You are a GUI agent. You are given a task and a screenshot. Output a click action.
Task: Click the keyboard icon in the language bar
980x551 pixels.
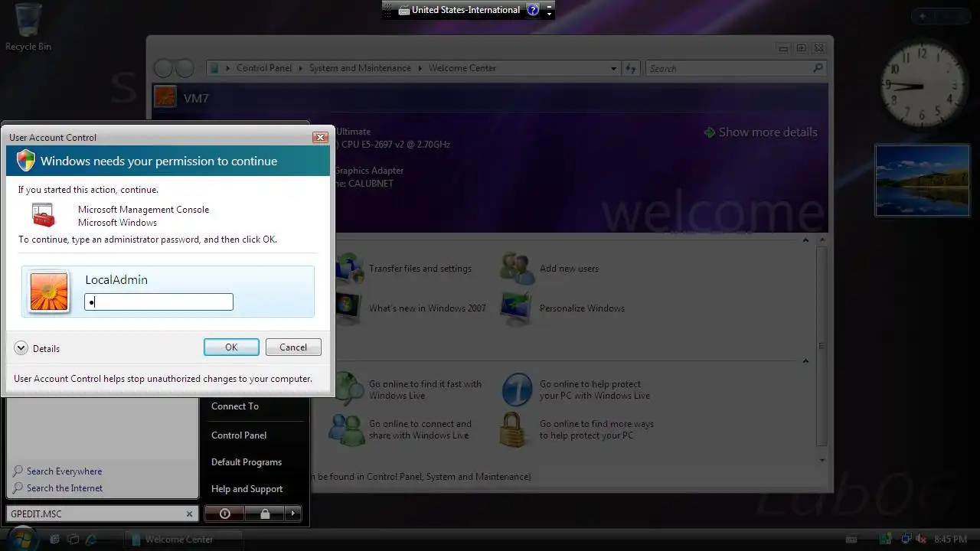point(404,10)
